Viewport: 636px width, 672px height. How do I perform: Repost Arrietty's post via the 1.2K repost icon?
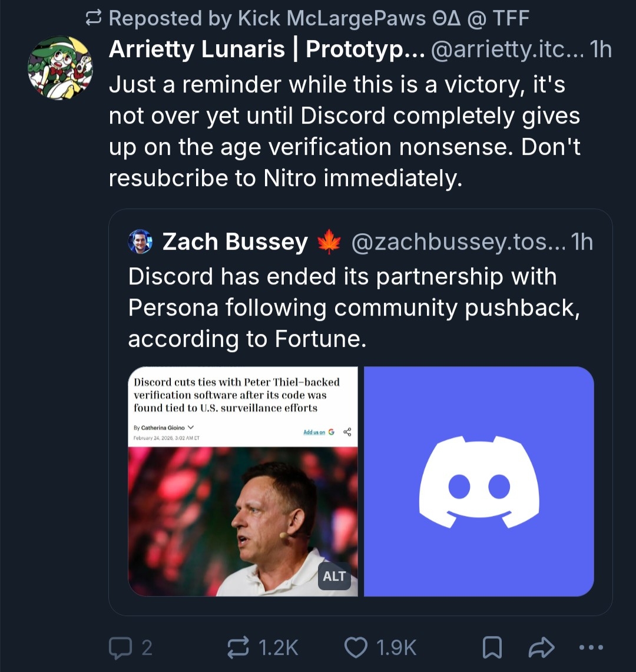(238, 648)
